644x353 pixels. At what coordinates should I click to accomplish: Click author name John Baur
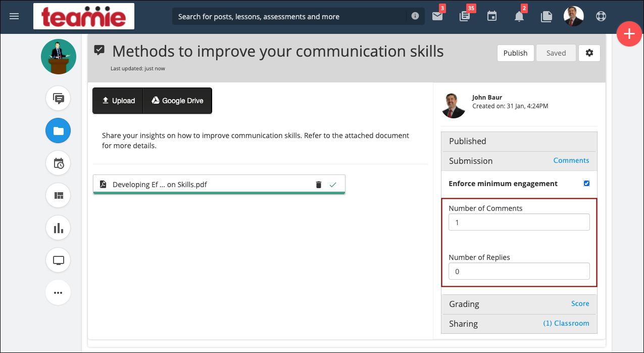pos(487,97)
